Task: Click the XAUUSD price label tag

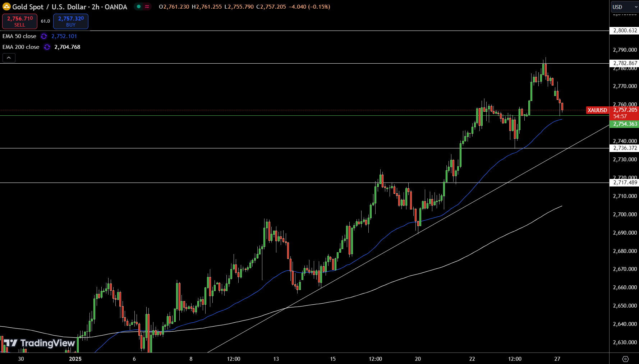Action: (x=597, y=110)
